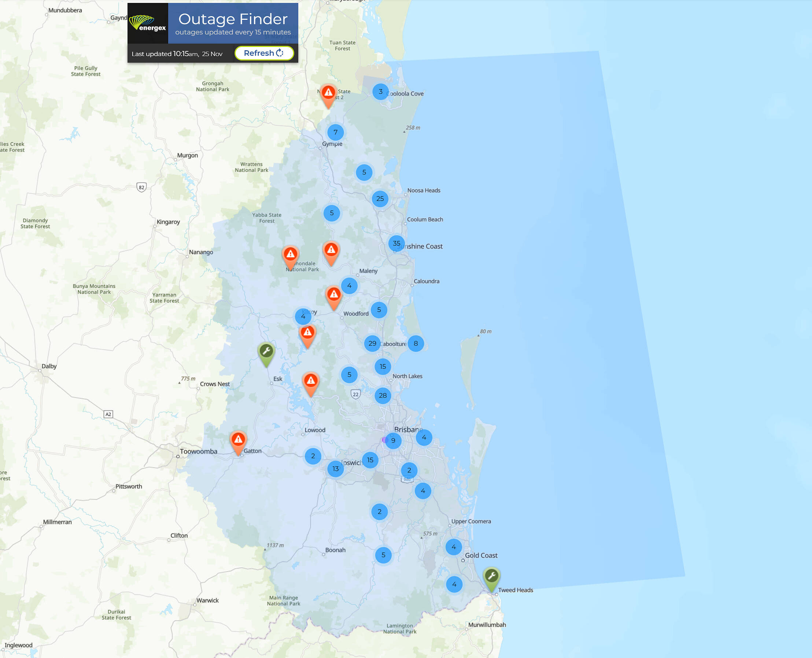Open the 13 outage cluster near Ipswich
The image size is (812, 658).
click(335, 469)
